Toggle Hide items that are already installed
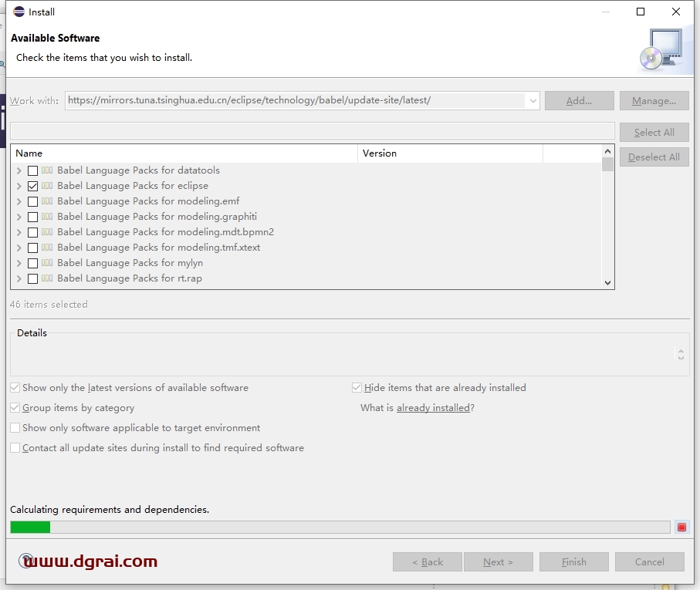Screen dimensions: 700x590 click(x=357, y=387)
